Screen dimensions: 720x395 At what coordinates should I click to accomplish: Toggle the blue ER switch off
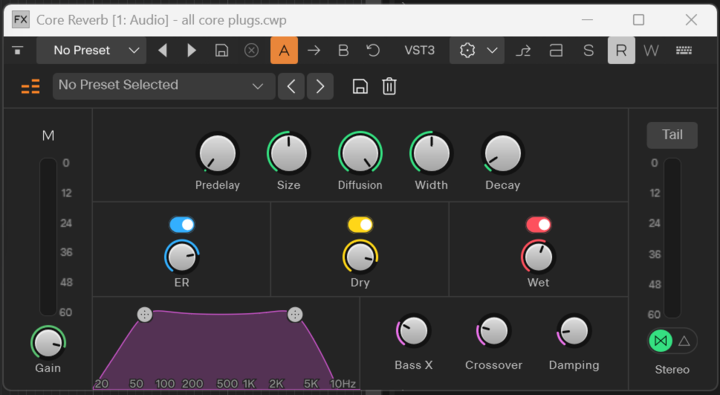click(182, 225)
